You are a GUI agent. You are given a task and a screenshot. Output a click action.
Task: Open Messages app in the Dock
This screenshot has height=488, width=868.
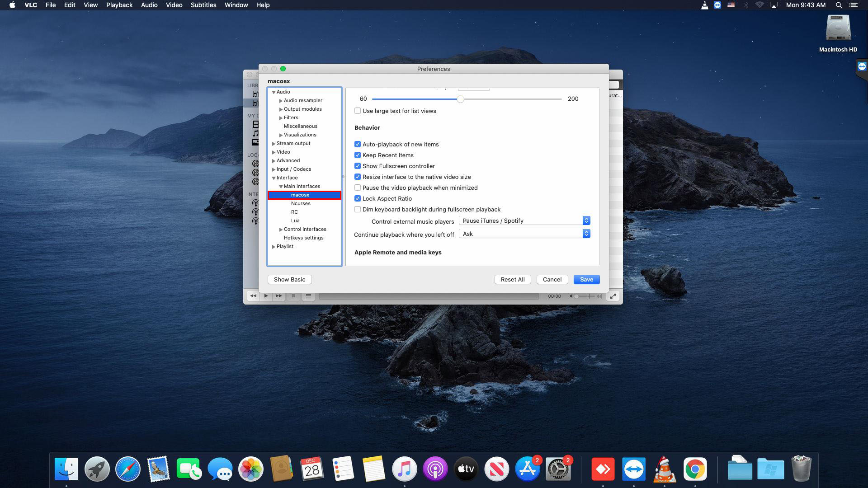pos(220,469)
